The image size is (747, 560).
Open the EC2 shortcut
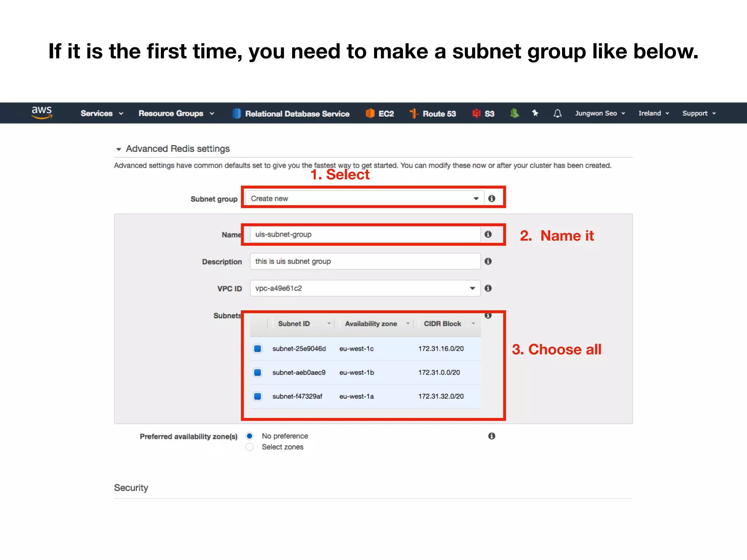pyautogui.click(x=380, y=114)
